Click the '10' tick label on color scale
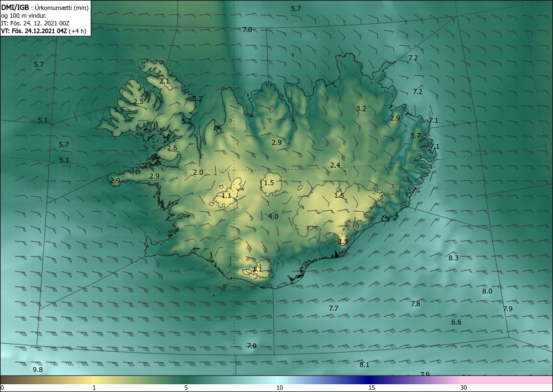This screenshot has height=392, width=553. (280, 388)
